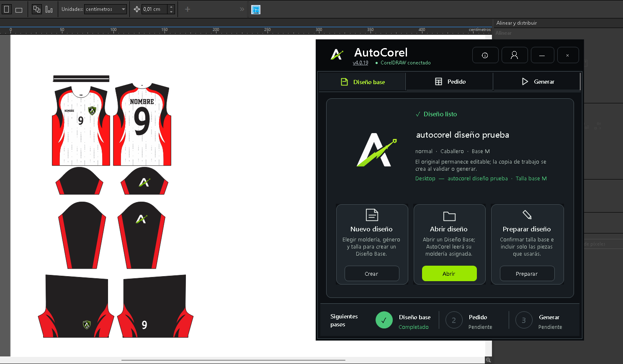The image size is (623, 364).
Task: Click title 'autocorel diseño prueba'
Action: (x=463, y=135)
